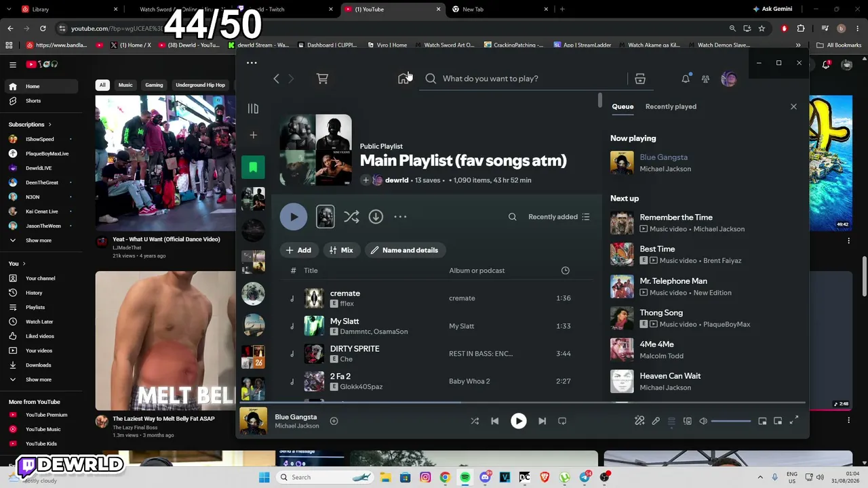Open more options for the Main Playlist
The height and width of the screenshot is (488, 868).
tap(400, 217)
